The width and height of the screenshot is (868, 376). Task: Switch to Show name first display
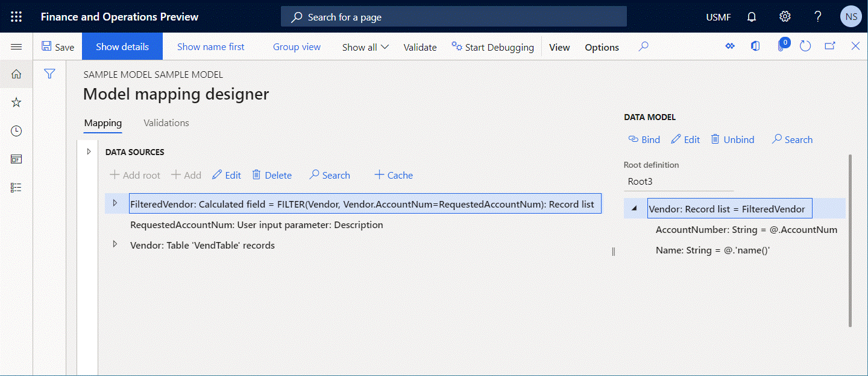coord(210,46)
